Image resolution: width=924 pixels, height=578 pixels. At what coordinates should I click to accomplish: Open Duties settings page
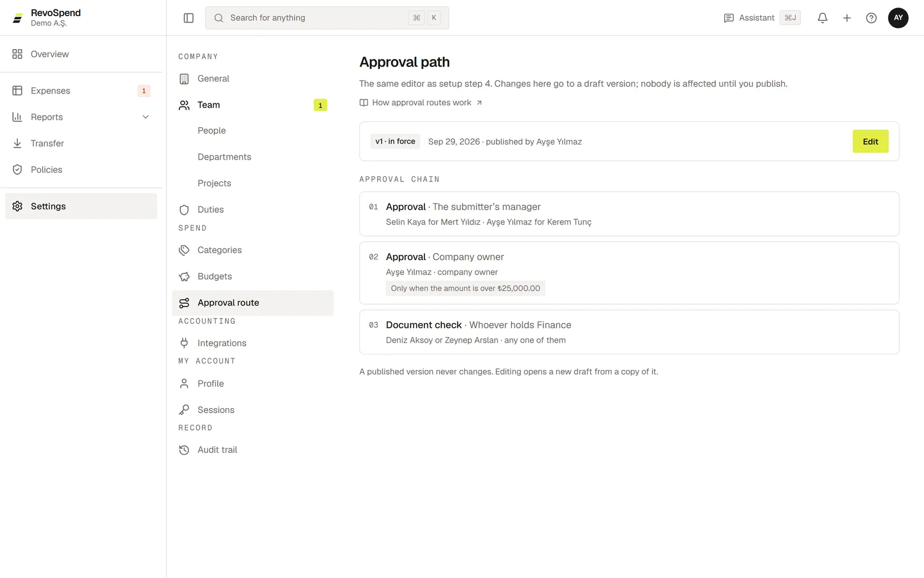[x=253, y=209]
